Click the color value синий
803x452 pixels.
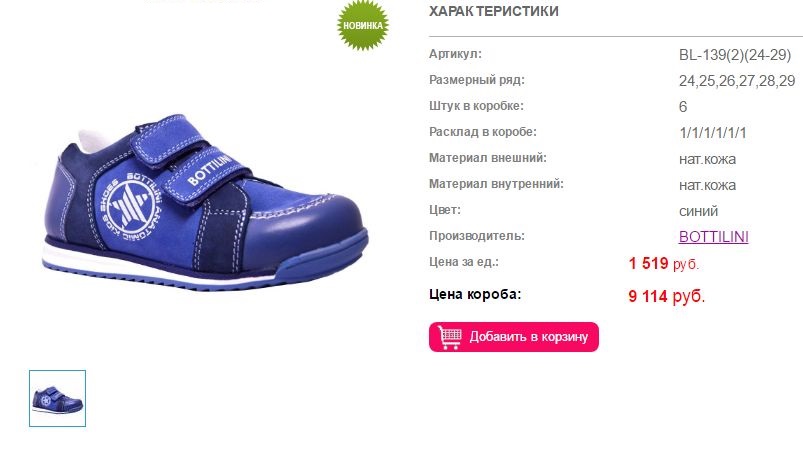tap(699, 211)
